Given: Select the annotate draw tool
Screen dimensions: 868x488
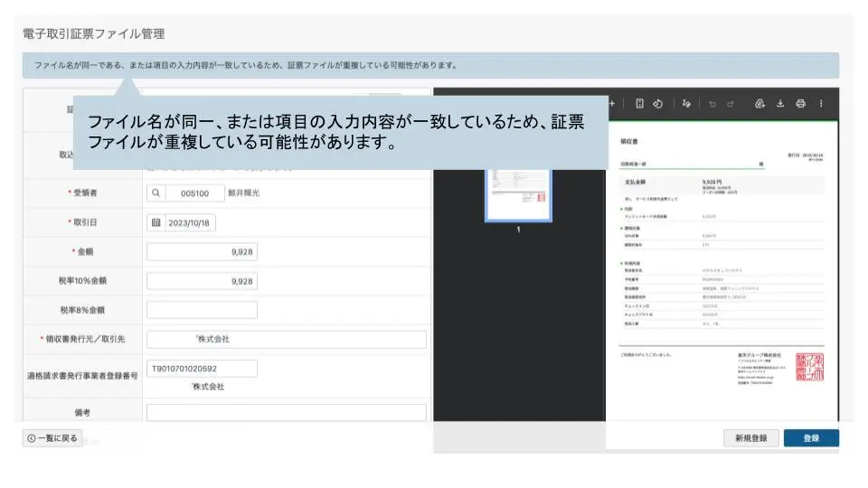Looking at the screenshot, I should (x=686, y=103).
